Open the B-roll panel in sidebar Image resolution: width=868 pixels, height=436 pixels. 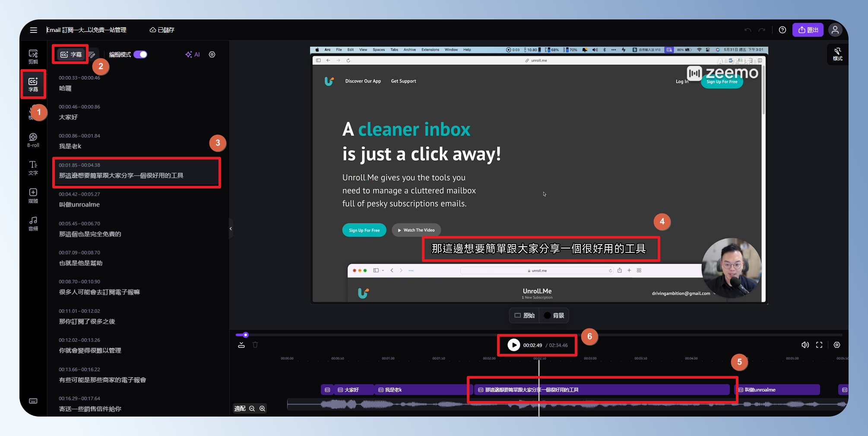click(x=33, y=140)
